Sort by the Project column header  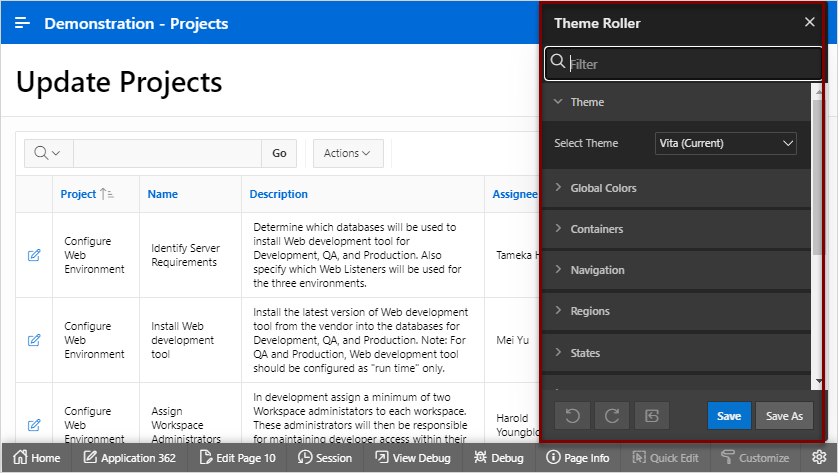tap(78, 194)
